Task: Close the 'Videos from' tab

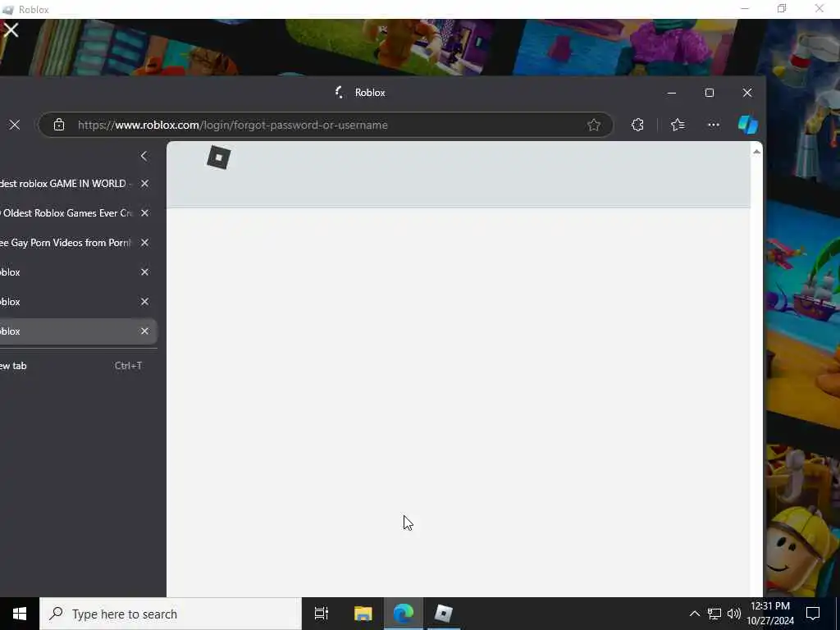Action: click(144, 243)
